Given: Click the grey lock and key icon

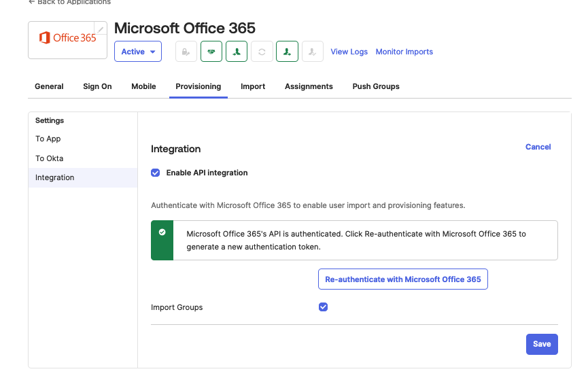Looking at the screenshot, I should click(x=186, y=52).
